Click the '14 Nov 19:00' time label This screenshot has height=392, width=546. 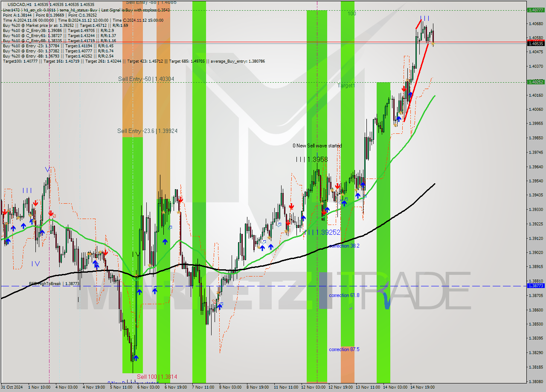422,387
